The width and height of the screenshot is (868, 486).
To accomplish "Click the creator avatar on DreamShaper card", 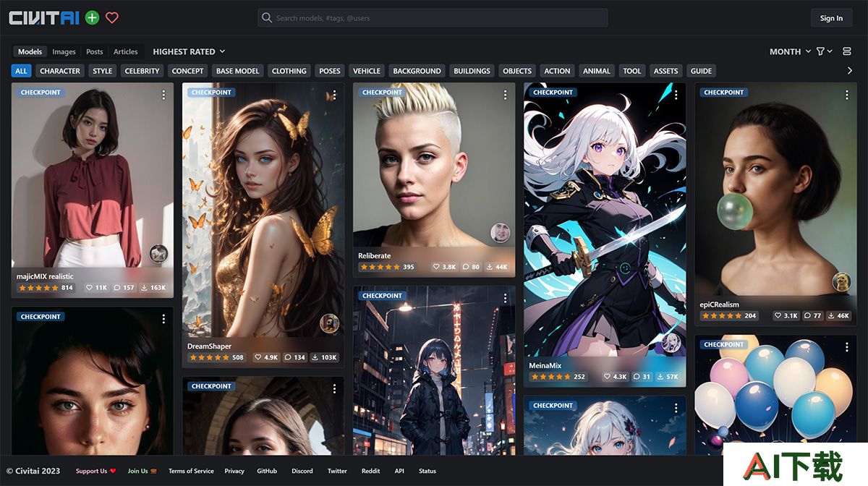I will tap(330, 323).
